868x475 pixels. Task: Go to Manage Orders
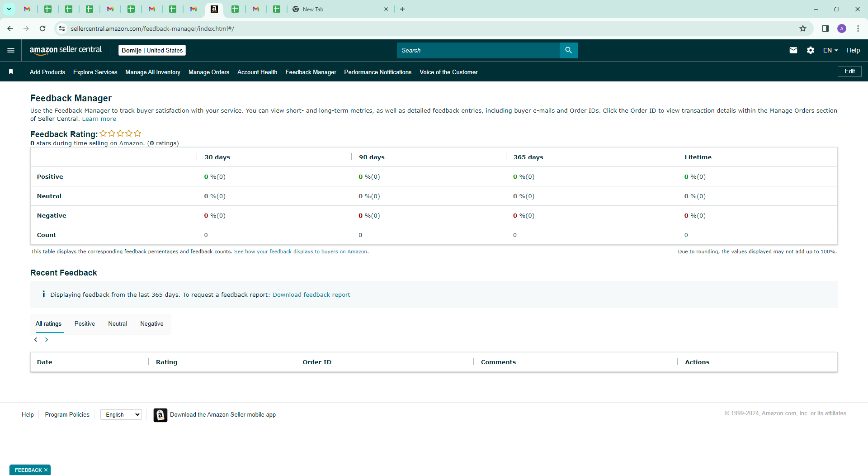pyautogui.click(x=209, y=72)
